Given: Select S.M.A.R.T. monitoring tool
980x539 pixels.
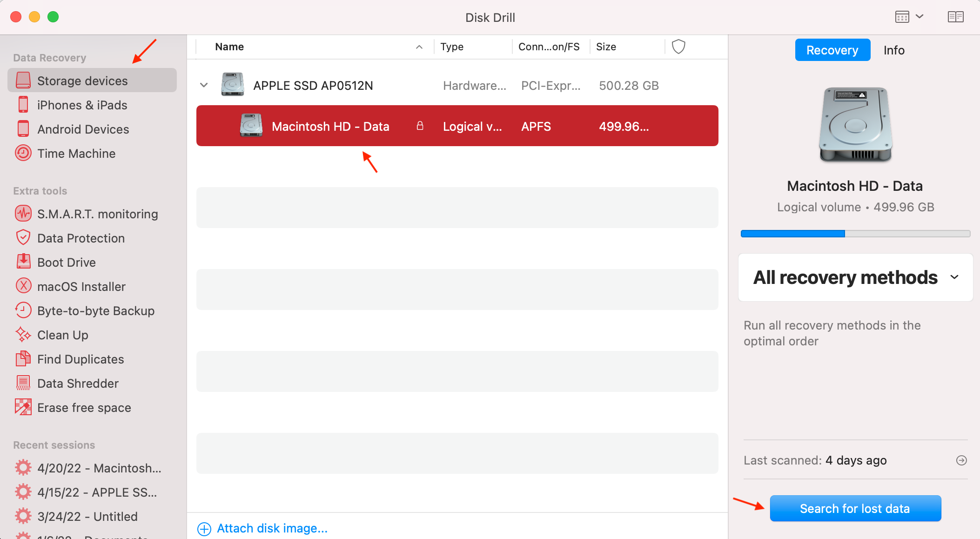Looking at the screenshot, I should [98, 214].
